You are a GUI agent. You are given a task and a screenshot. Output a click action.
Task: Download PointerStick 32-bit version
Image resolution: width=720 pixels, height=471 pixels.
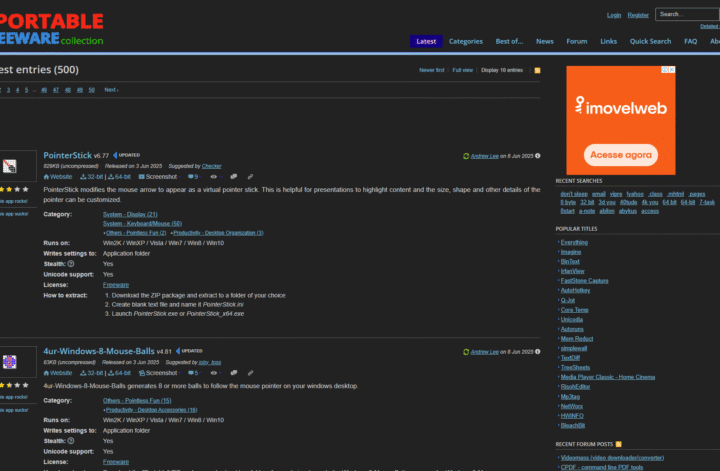[x=91, y=177]
